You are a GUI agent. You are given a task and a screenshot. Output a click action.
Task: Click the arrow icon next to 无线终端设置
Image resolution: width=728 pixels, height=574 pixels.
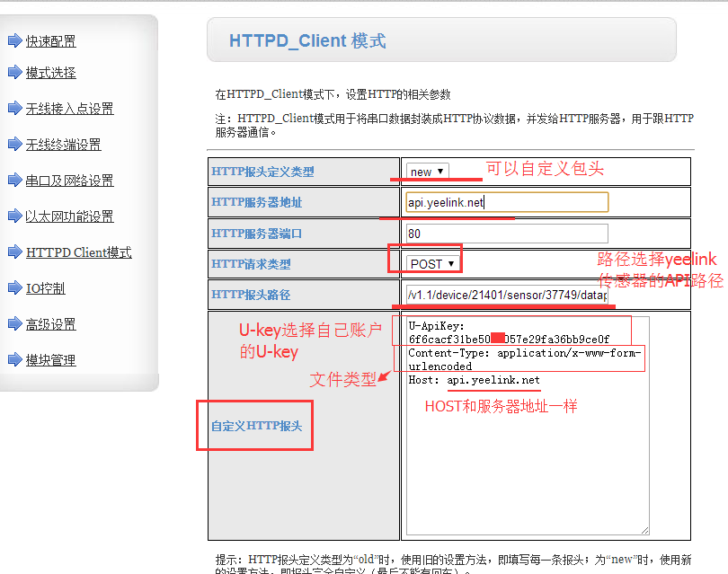point(14,145)
